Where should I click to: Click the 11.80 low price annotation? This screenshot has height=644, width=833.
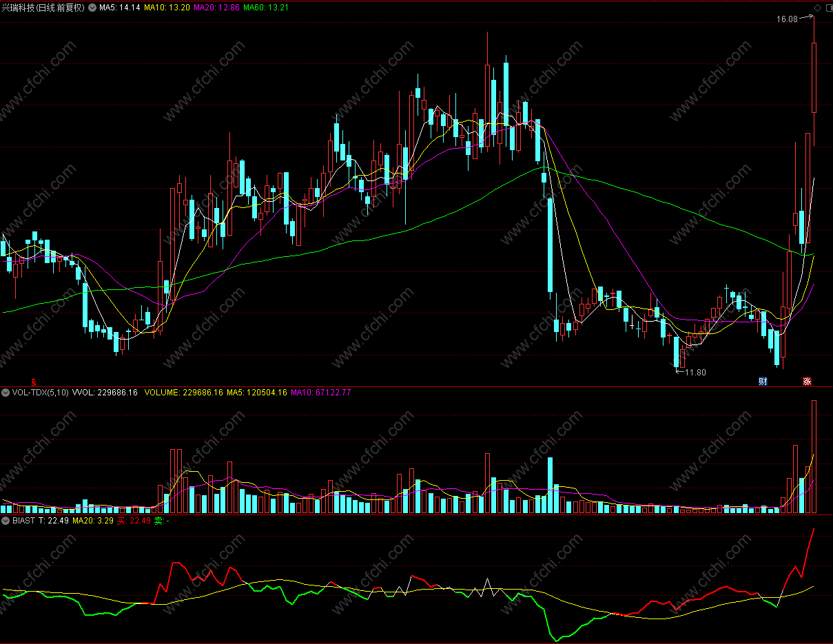pos(695,373)
